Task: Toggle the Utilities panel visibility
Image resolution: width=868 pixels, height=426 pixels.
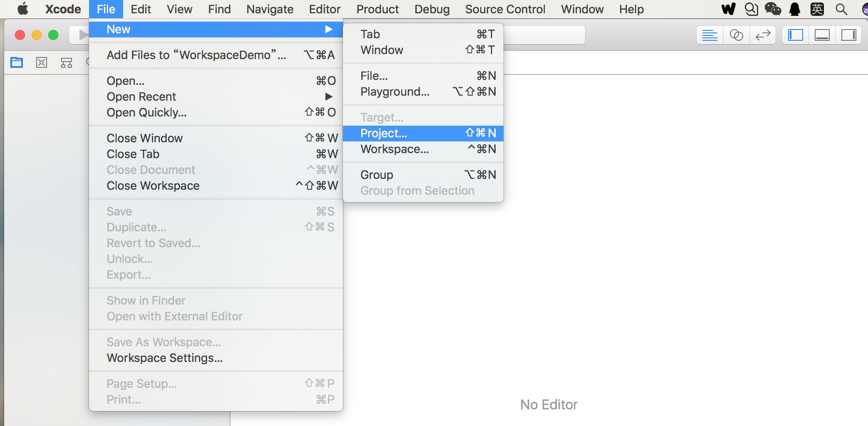Action: pyautogui.click(x=849, y=35)
